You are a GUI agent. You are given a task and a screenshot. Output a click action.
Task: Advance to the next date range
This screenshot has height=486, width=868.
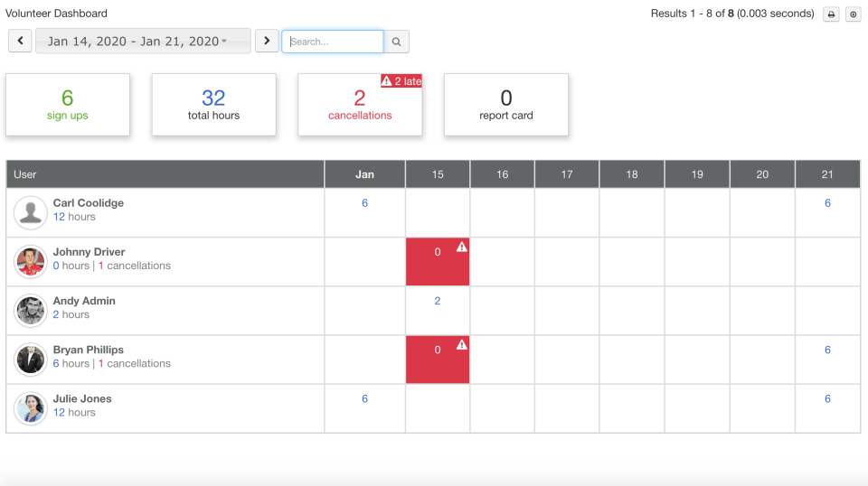(x=267, y=41)
